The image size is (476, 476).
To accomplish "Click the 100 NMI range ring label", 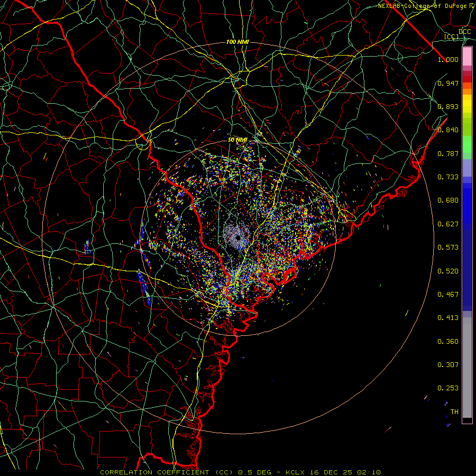I will (x=237, y=42).
